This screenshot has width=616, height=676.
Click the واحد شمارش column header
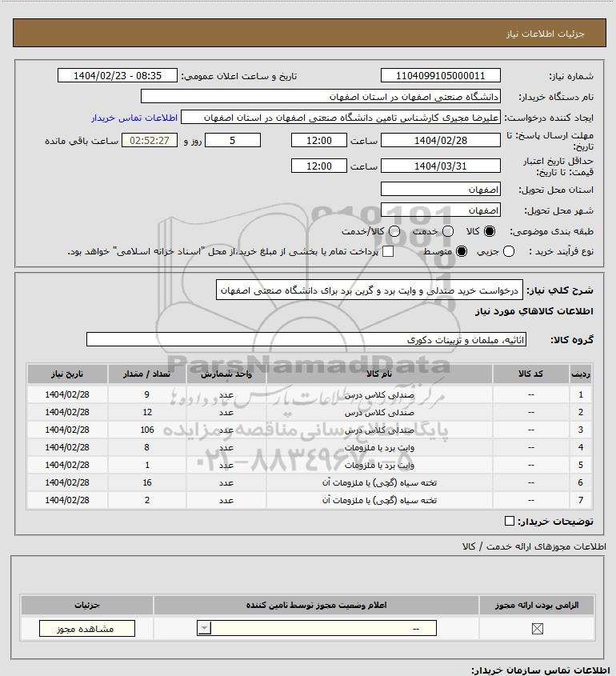[x=226, y=374]
